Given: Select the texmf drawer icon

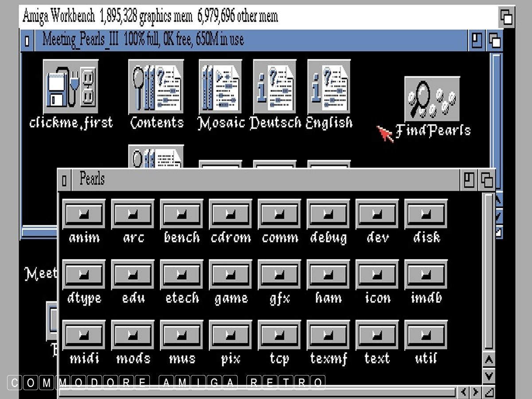Looking at the screenshot, I should click(328, 336).
